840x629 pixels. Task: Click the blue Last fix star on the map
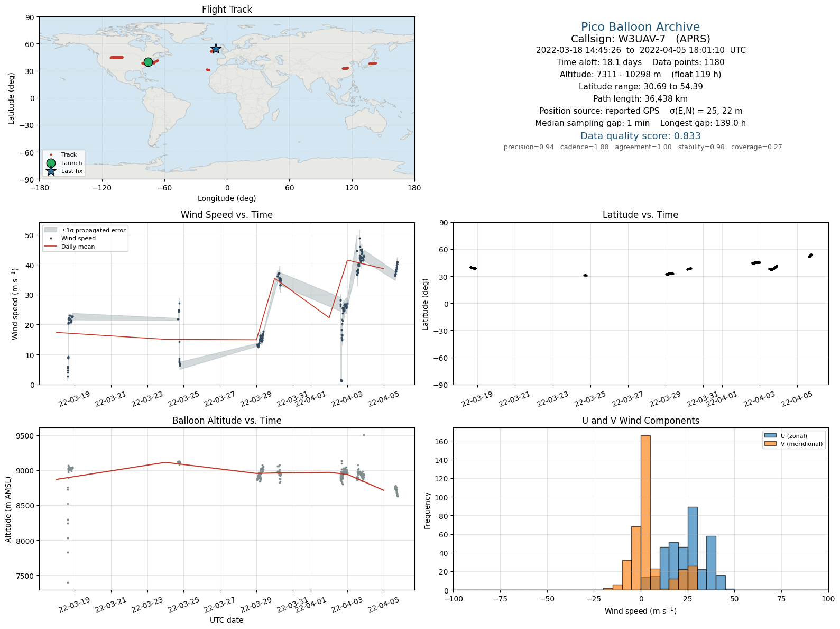(216, 49)
